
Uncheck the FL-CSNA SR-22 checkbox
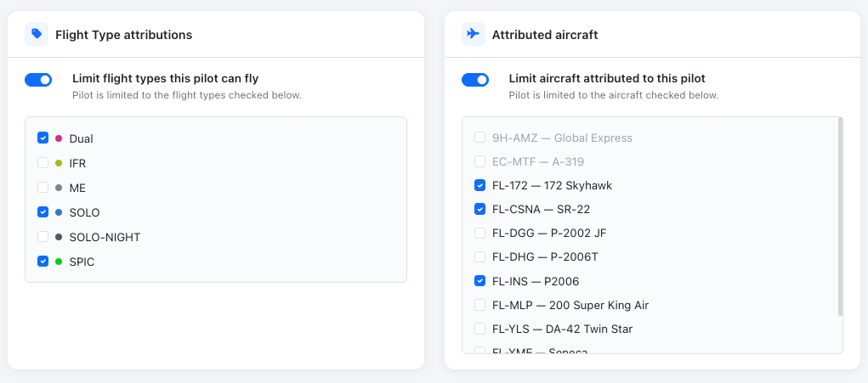480,209
